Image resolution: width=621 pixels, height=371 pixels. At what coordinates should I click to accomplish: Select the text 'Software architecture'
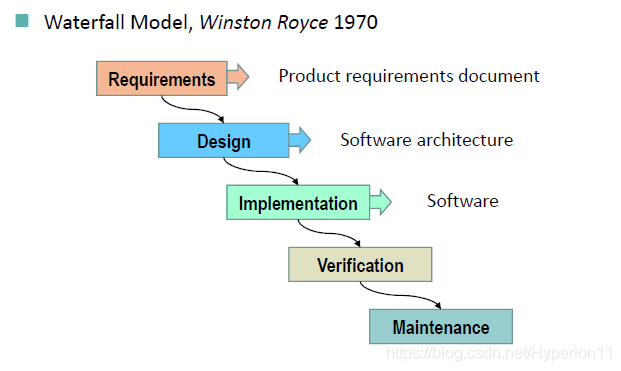[x=427, y=140]
